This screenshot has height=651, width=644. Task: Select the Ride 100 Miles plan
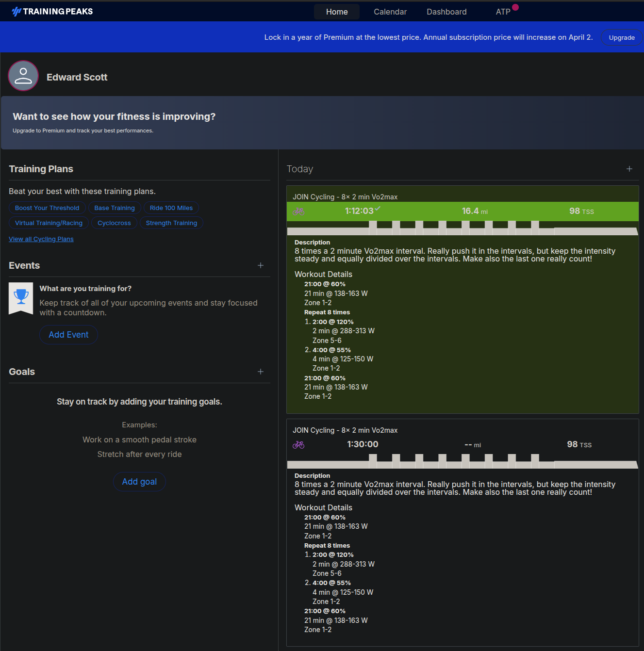coord(171,208)
